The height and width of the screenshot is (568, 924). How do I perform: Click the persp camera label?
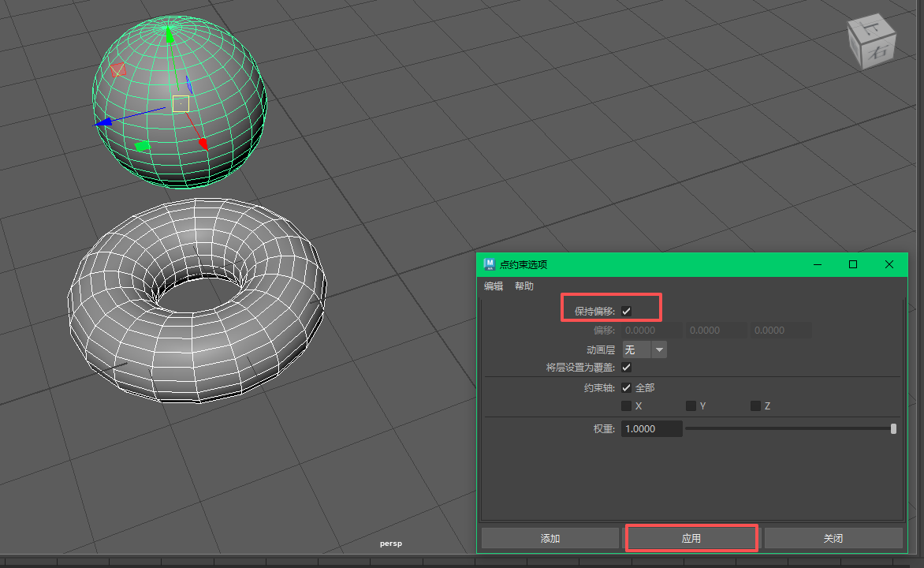coord(391,544)
